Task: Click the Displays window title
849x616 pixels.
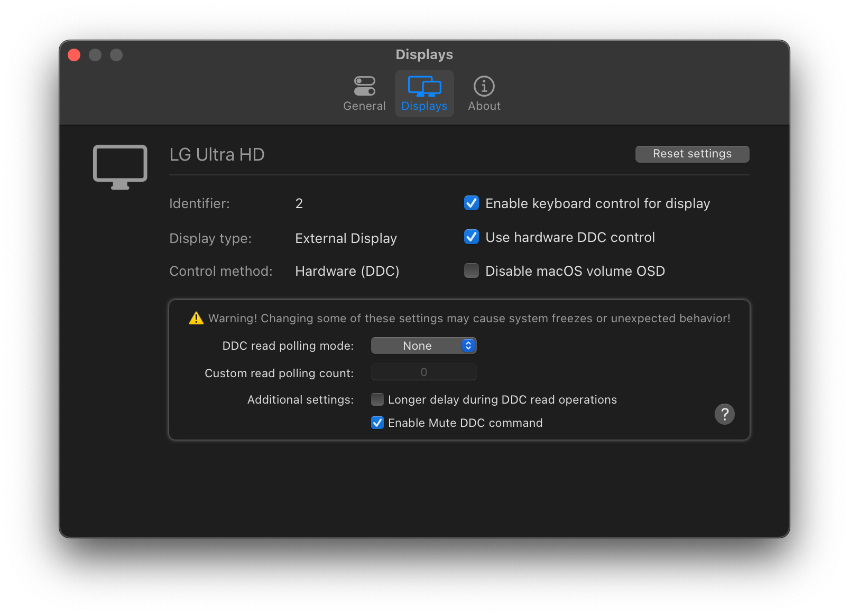Action: pos(424,54)
